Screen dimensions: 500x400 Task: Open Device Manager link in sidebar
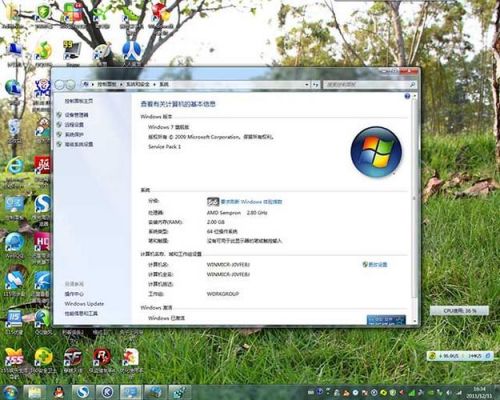[77, 115]
